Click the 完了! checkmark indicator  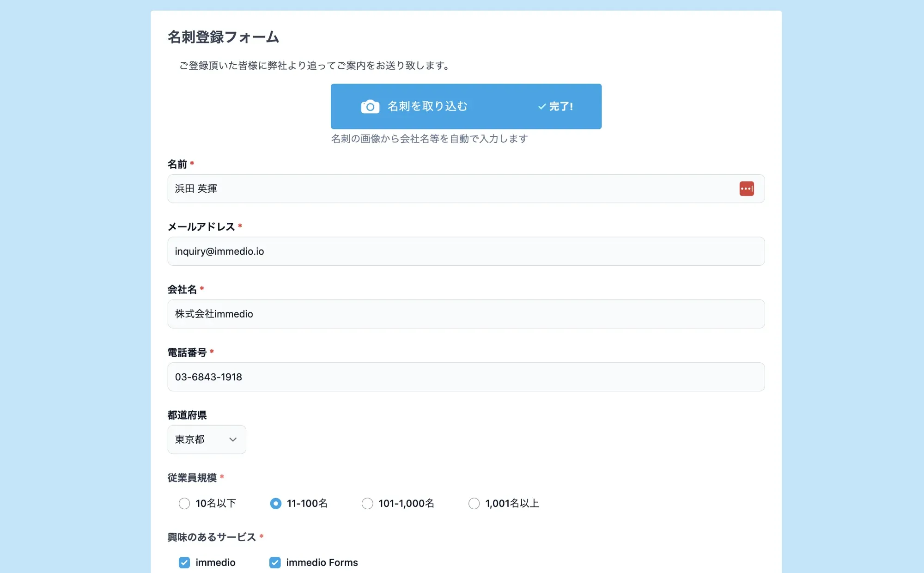coord(555,107)
